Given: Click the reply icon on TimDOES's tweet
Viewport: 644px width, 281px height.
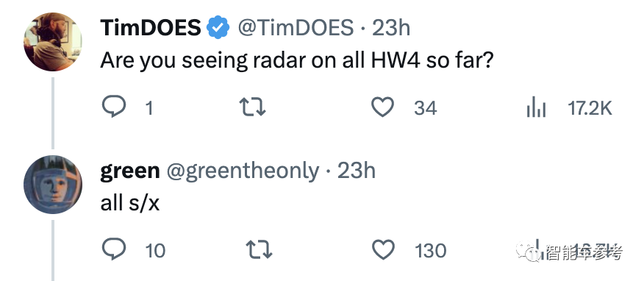Looking at the screenshot, I should tap(113, 107).
